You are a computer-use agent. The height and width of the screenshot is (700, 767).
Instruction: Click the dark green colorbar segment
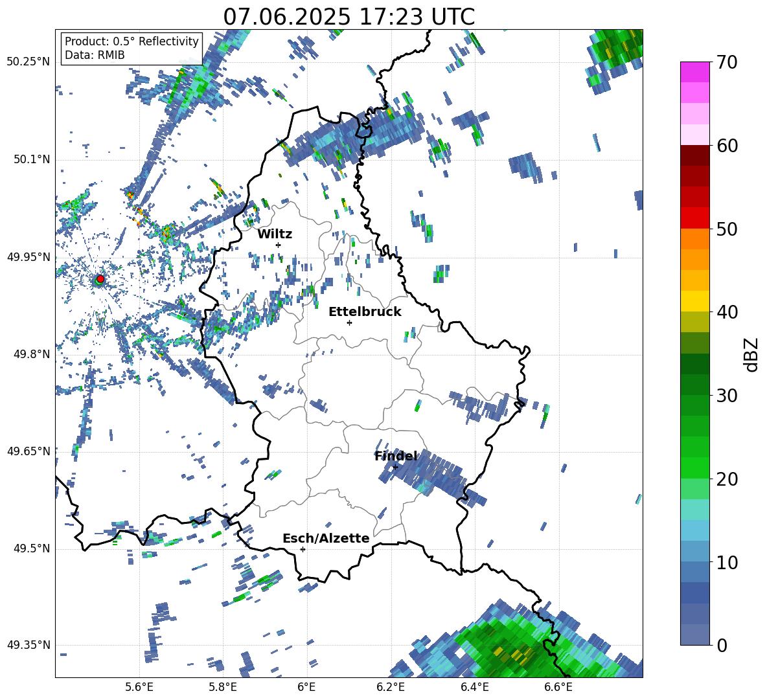click(x=694, y=364)
